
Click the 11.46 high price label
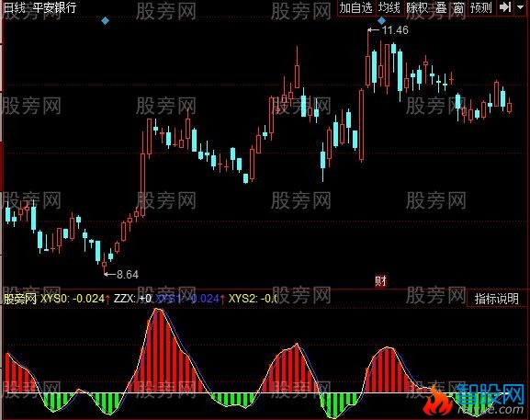point(395,30)
